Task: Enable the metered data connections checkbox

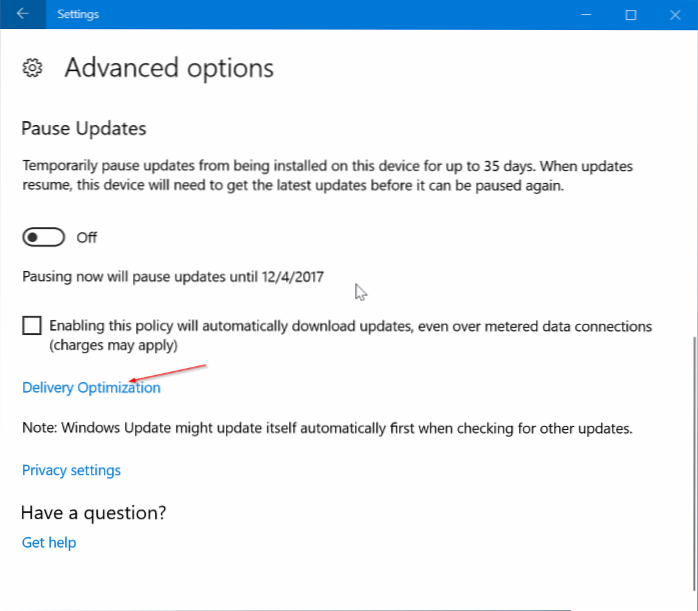Action: [x=32, y=326]
